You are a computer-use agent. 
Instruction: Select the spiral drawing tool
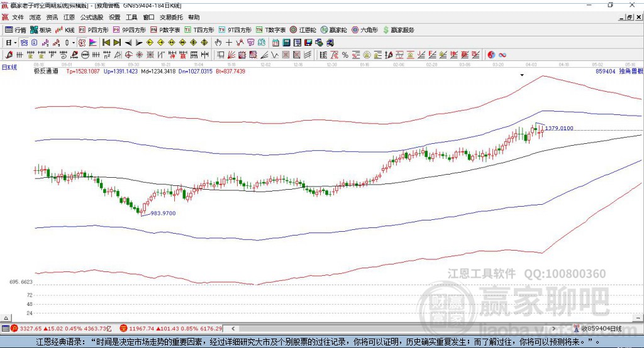point(64,55)
